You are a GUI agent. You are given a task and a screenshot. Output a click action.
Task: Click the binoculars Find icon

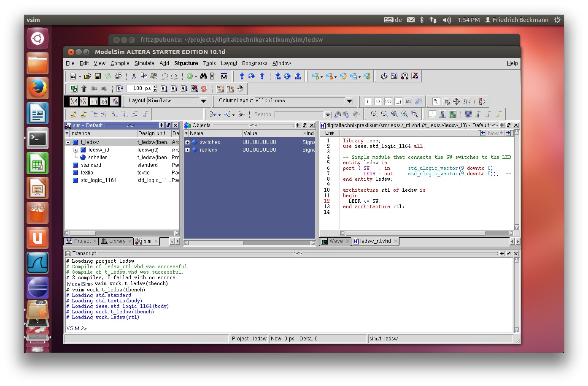click(203, 76)
